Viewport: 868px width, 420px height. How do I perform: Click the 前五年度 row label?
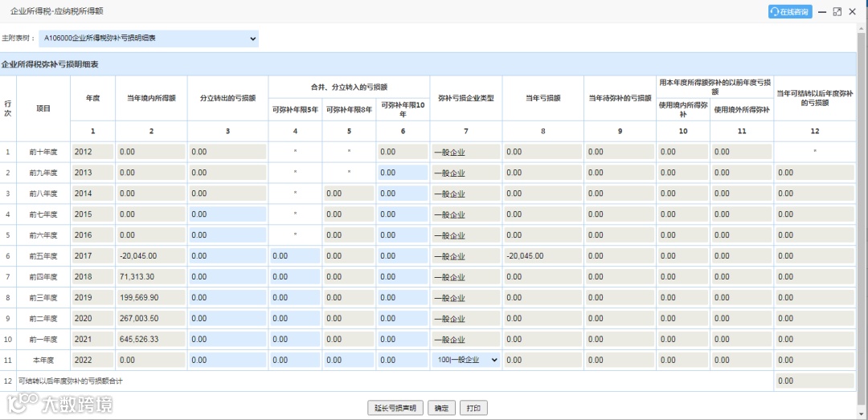click(43, 256)
